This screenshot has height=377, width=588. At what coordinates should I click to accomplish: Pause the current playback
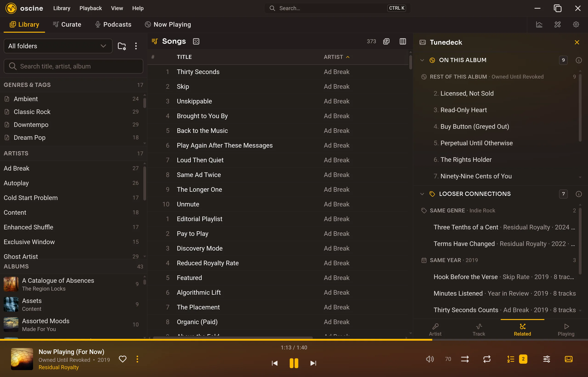[x=294, y=363]
